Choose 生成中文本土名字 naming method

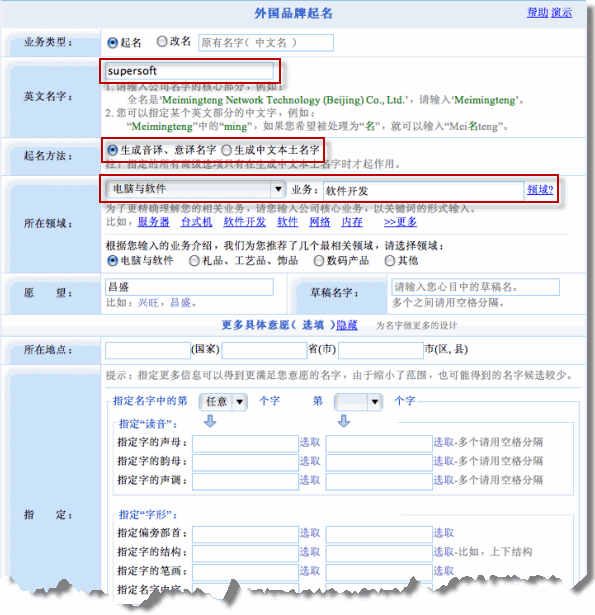(226, 150)
